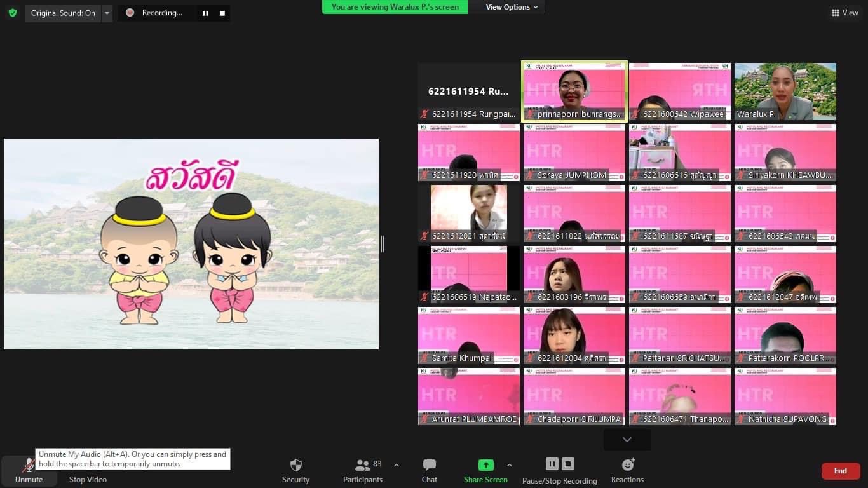Select Arunrat PLUMBAMROE video tile
This screenshot has width=868, height=488.
(x=469, y=396)
